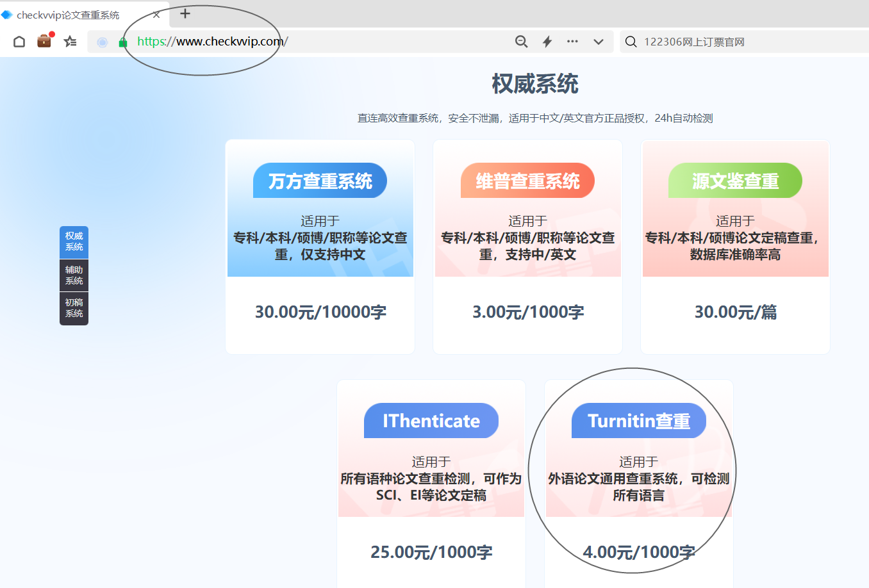The width and height of the screenshot is (869, 588).
Task: Click the lightning speed-mode icon
Action: 547,42
